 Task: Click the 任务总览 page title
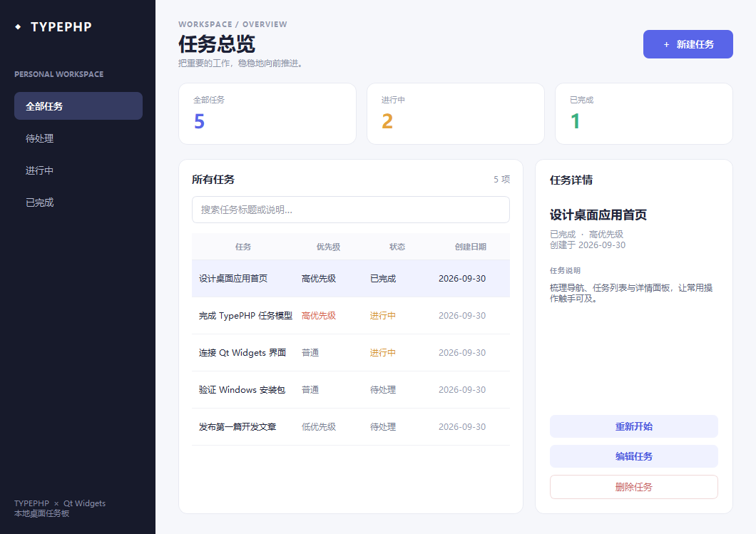click(x=217, y=44)
